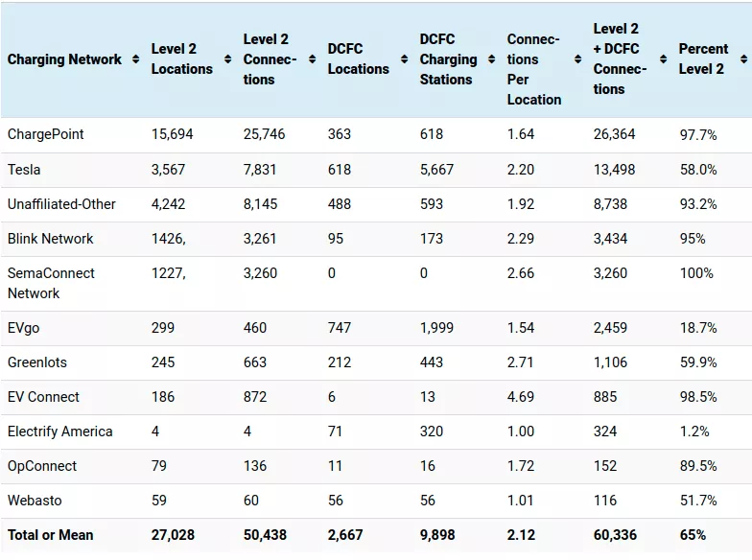Click the 50,438 total connections value
The image size is (752, 560).
(x=265, y=535)
